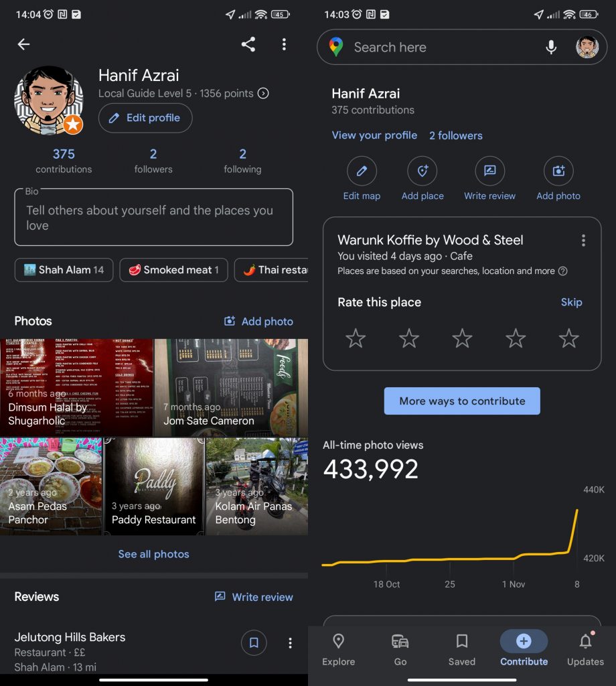Select the Contribute tab
The height and width of the screenshot is (686, 616).
[524, 650]
